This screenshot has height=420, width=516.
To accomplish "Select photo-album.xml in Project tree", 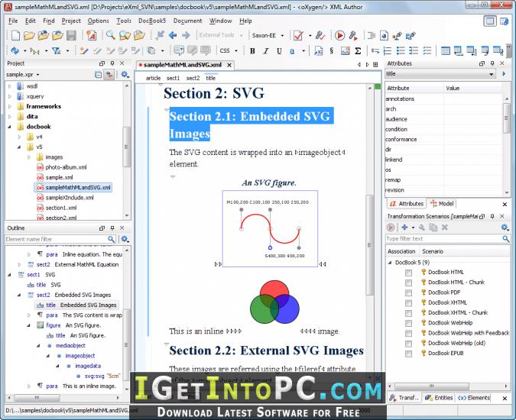I will pyautogui.click(x=66, y=167).
